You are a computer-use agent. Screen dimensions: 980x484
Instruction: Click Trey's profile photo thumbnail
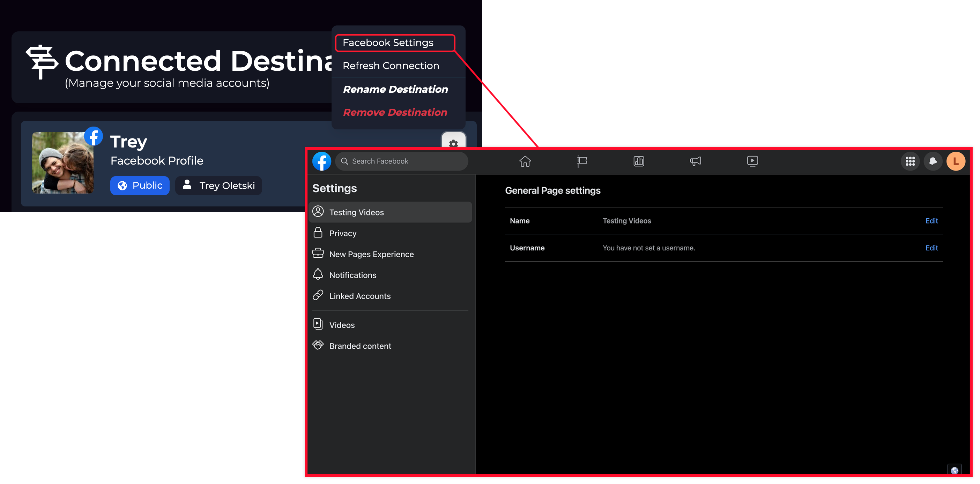(63, 163)
